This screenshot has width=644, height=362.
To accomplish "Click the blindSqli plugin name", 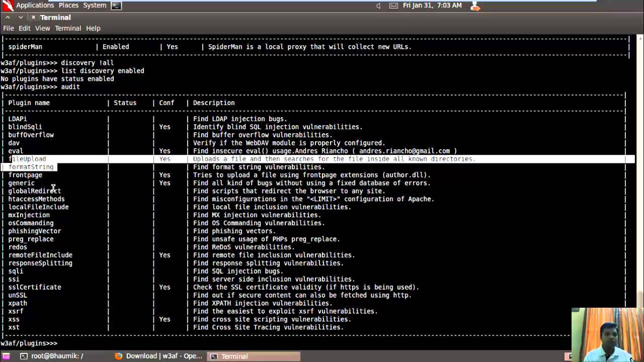I will pyautogui.click(x=25, y=127).
